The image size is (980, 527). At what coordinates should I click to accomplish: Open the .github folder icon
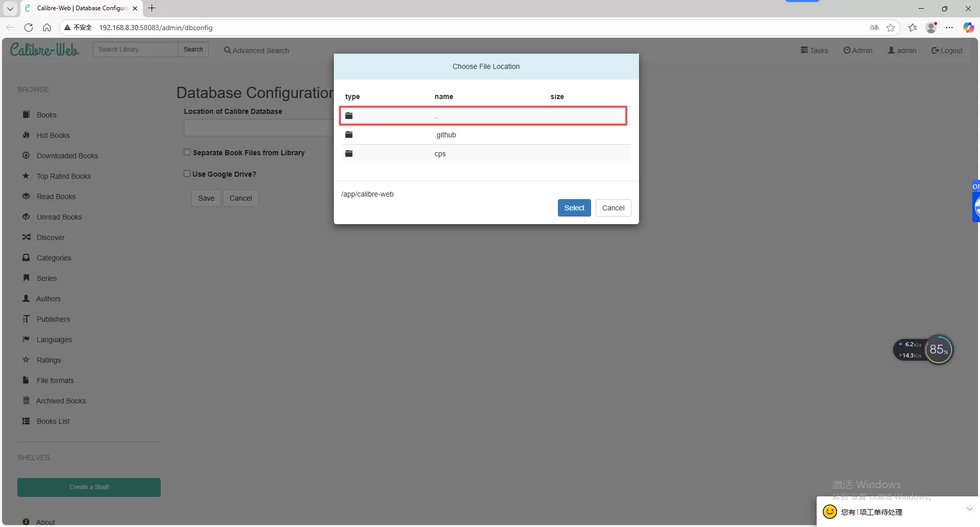349,135
